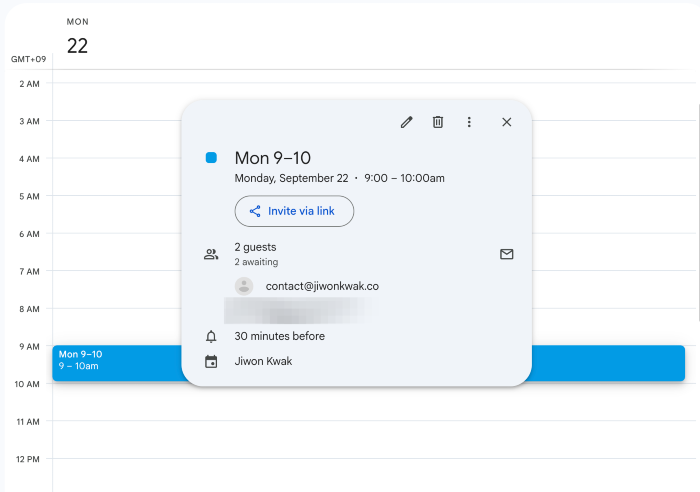This screenshot has width=700, height=492.
Task: Expand the 2 guests list
Action: click(255, 247)
